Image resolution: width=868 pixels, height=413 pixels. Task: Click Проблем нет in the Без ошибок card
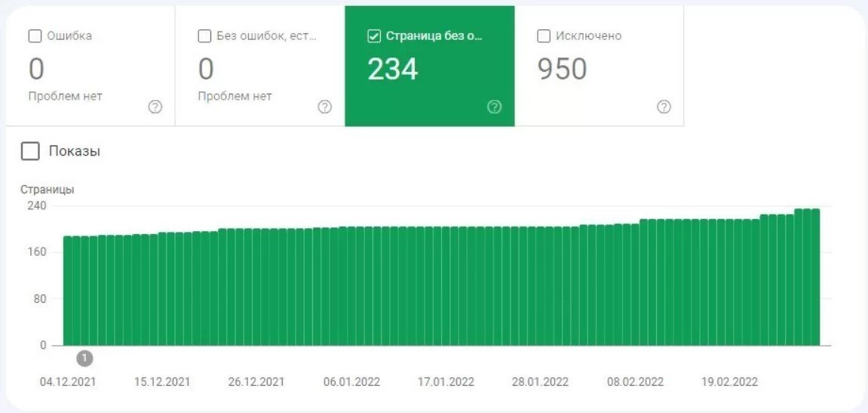[x=235, y=96]
